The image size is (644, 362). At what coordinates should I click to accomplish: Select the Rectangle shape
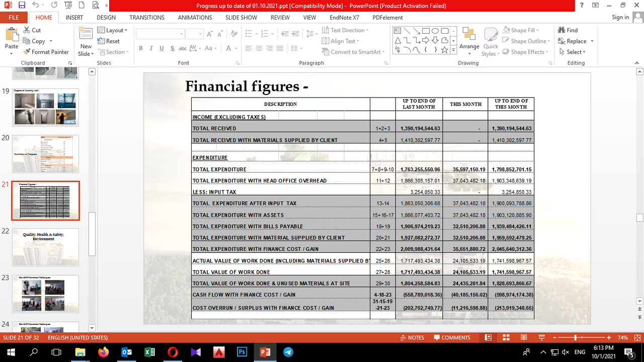tap(426, 31)
